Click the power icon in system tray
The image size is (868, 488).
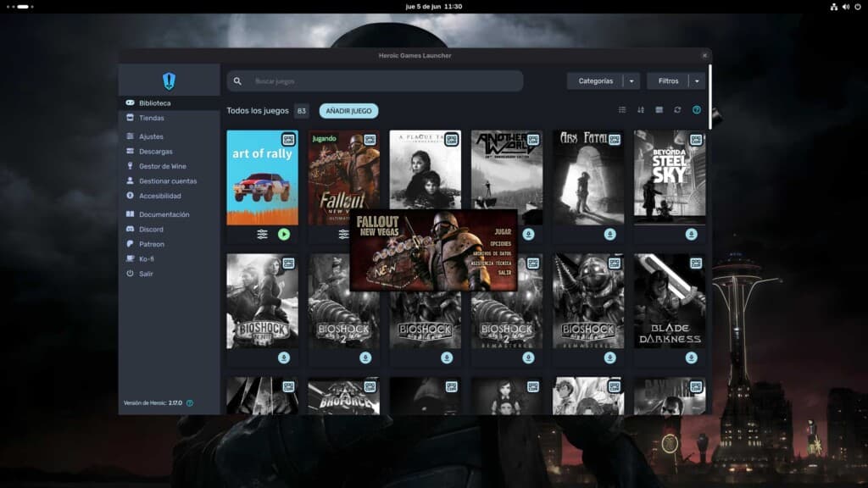click(858, 7)
